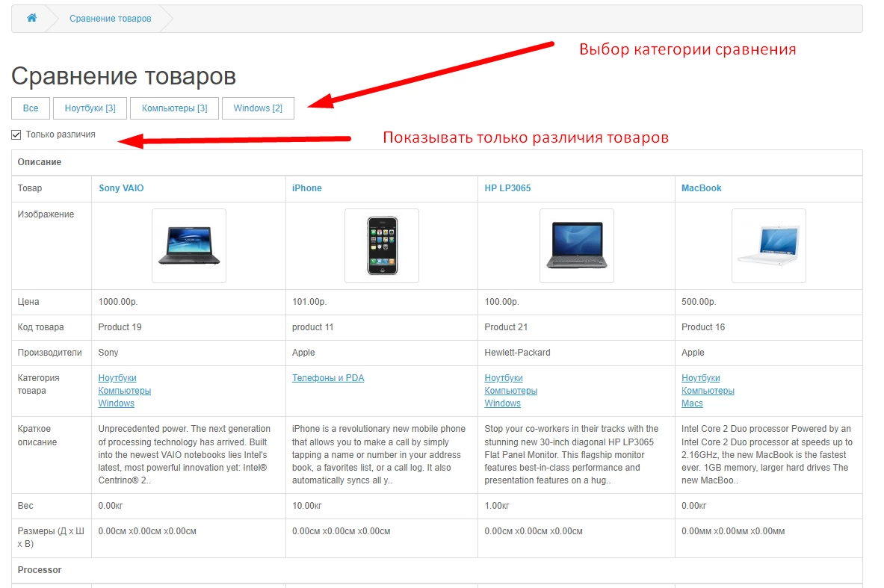Open the MacBook product link
884x588 pixels.
pos(702,188)
